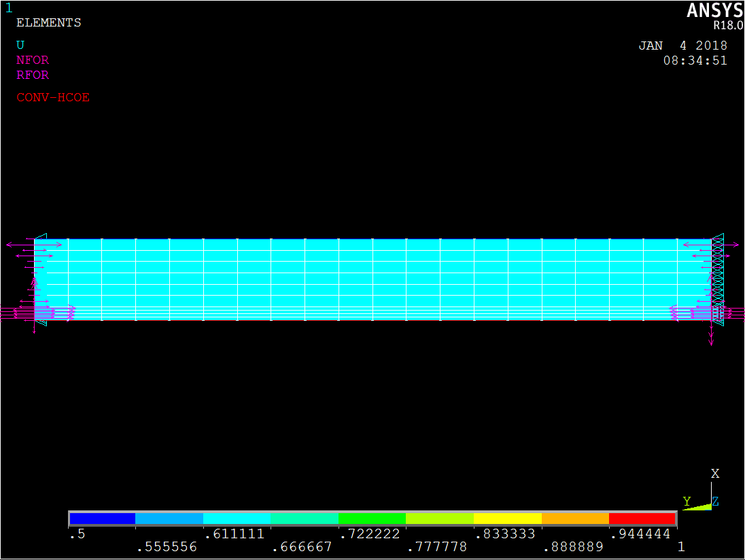Image resolution: width=745 pixels, height=560 pixels.
Task: Click the red CONV-HCOE label
Action: click(x=53, y=97)
